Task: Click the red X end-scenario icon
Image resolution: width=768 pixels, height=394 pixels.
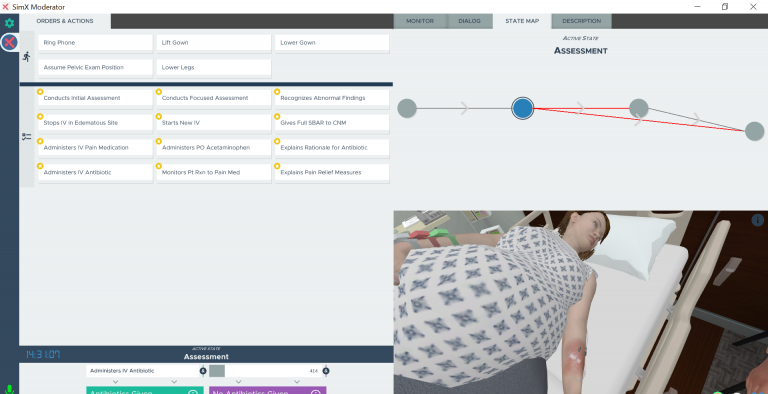Action: pos(9,43)
